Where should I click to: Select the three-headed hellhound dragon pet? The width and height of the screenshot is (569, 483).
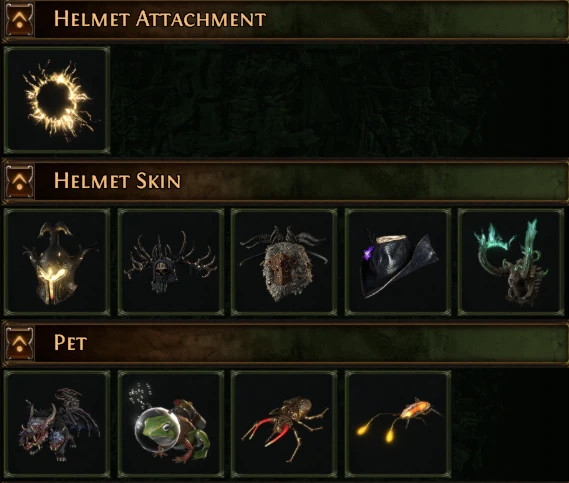pyautogui.click(x=57, y=424)
